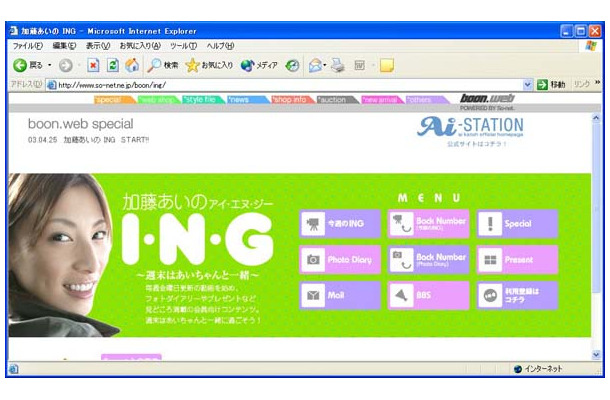This screenshot has height=400, width=610.
Task: Open the 表示(V) menu
Action: 98,46
